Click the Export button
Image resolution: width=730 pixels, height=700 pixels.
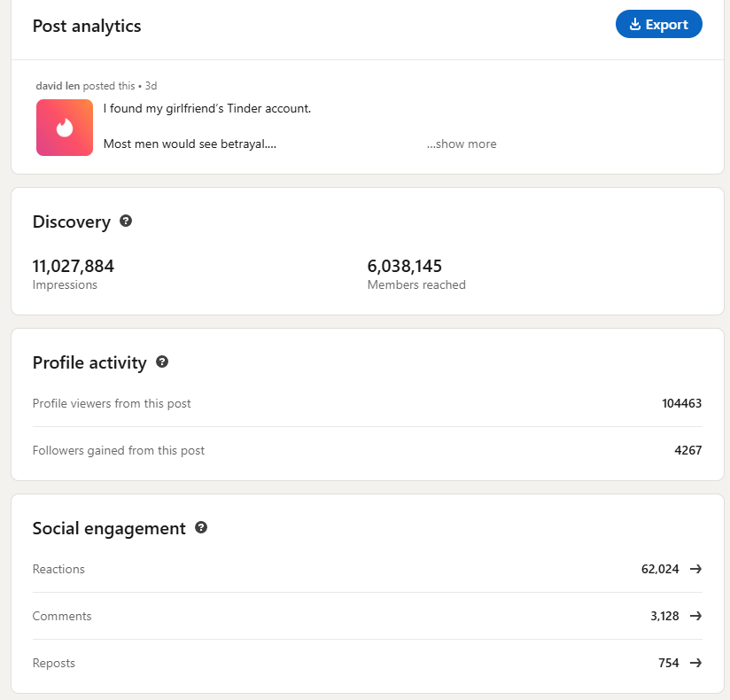(658, 24)
